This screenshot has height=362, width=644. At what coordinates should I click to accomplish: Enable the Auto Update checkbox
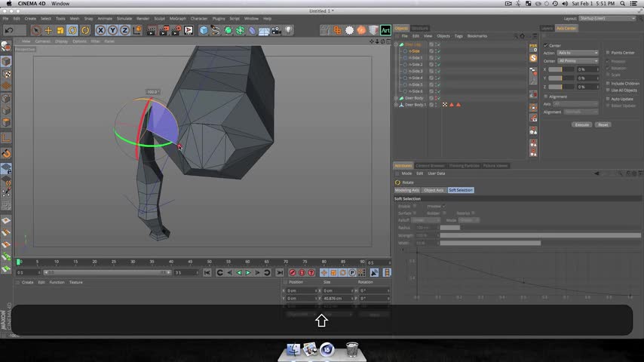pos(608,99)
